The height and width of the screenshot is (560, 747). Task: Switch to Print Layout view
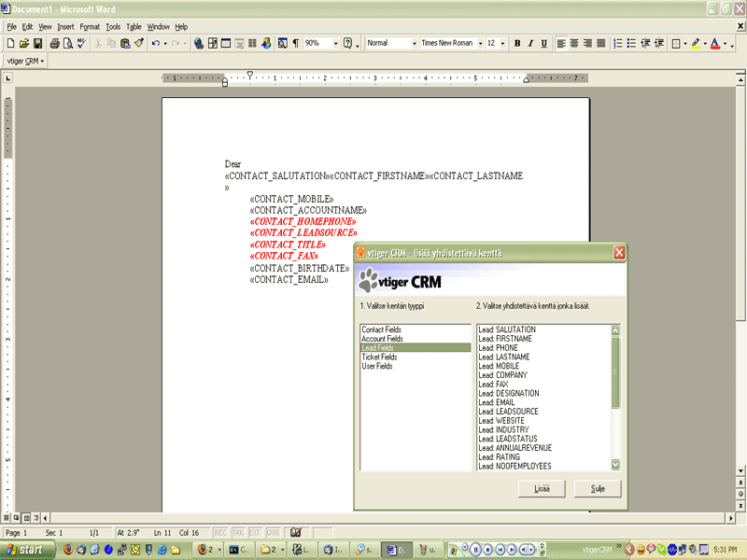pos(26,518)
